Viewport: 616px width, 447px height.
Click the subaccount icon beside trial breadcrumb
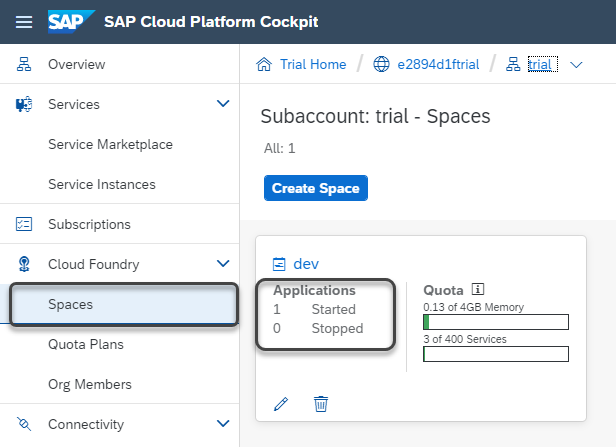[x=513, y=64]
